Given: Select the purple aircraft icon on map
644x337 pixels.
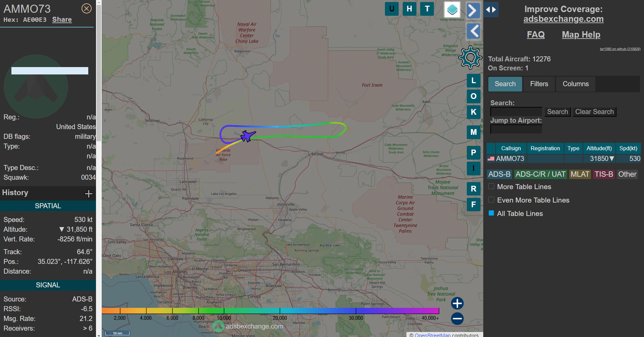Looking at the screenshot, I should 248,136.
